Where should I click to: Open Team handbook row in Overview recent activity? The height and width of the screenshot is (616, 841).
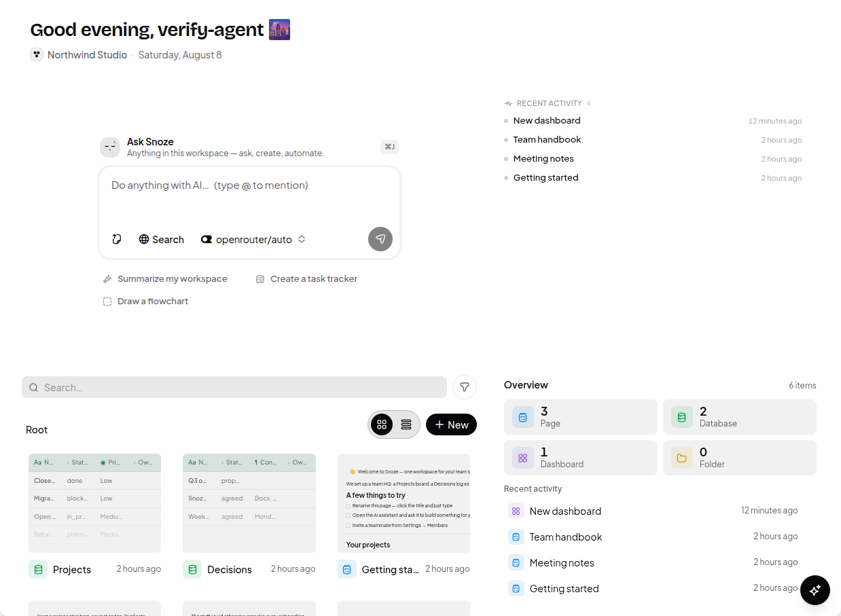653,537
